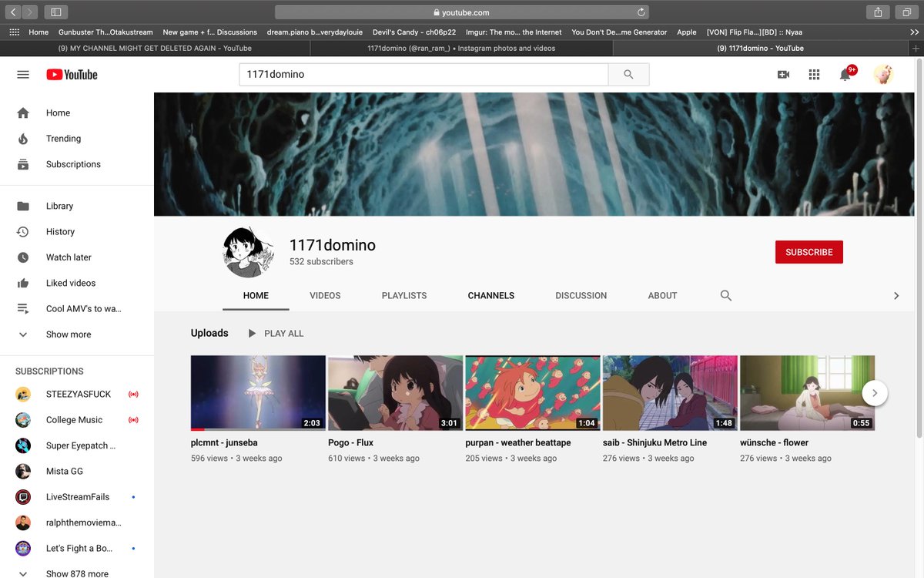This screenshot has height=578, width=924.
Task: Select the HOME channel tab
Action: click(x=256, y=295)
